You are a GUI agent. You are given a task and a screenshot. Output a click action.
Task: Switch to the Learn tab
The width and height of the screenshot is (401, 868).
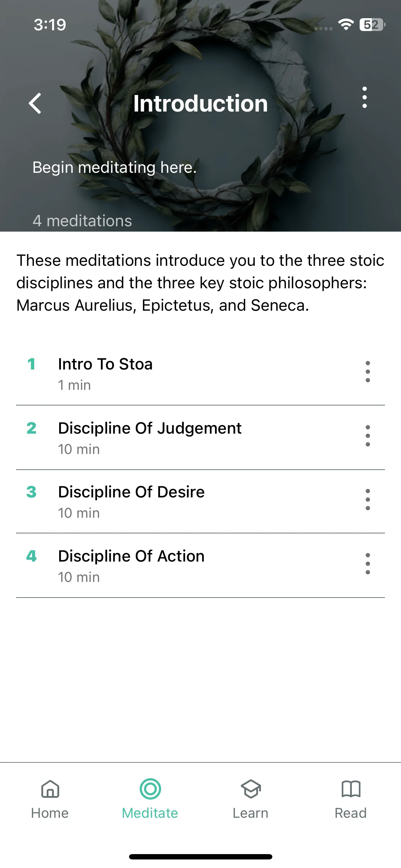[251, 799]
